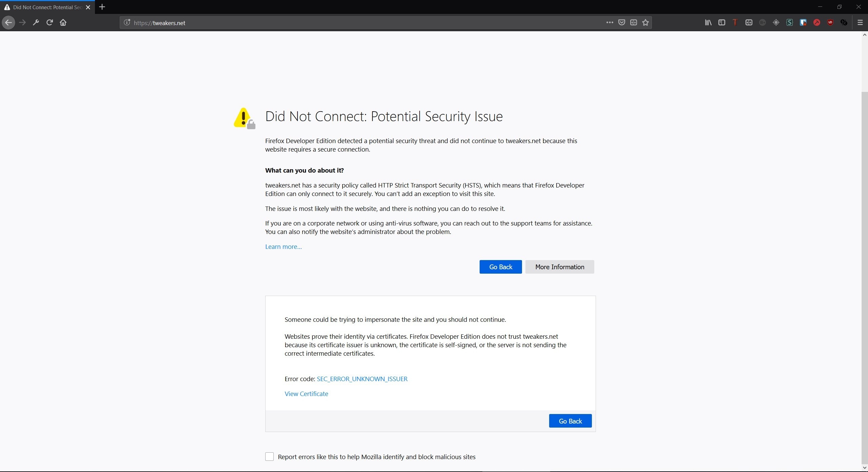Check the report errors to Mozilla box
Viewport: 868px width, 472px height.
(x=269, y=457)
